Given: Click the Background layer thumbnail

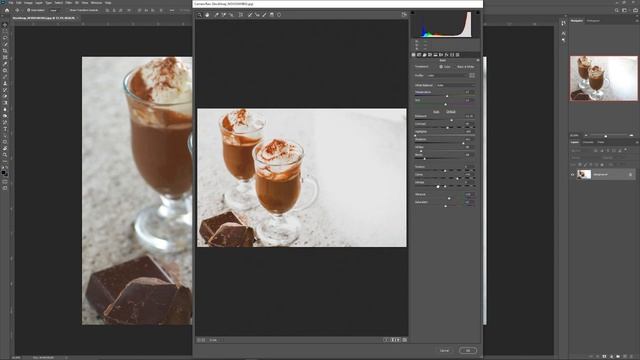Looking at the screenshot, I should point(584,174).
